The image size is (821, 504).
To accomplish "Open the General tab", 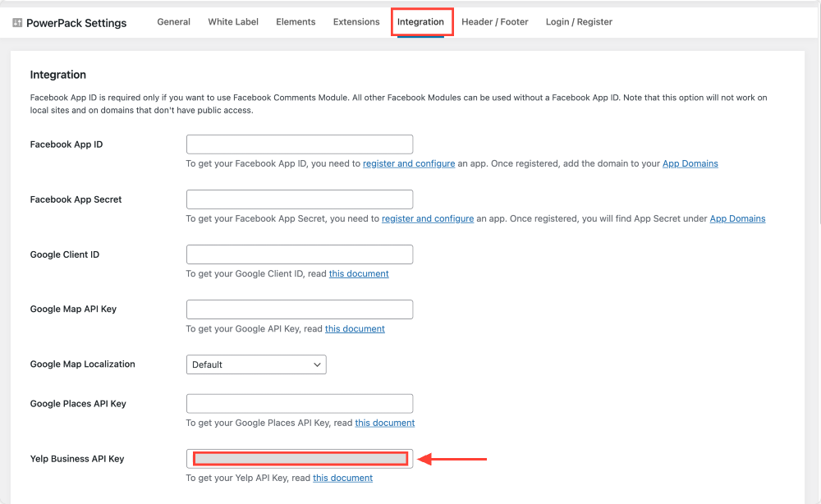I will (173, 22).
